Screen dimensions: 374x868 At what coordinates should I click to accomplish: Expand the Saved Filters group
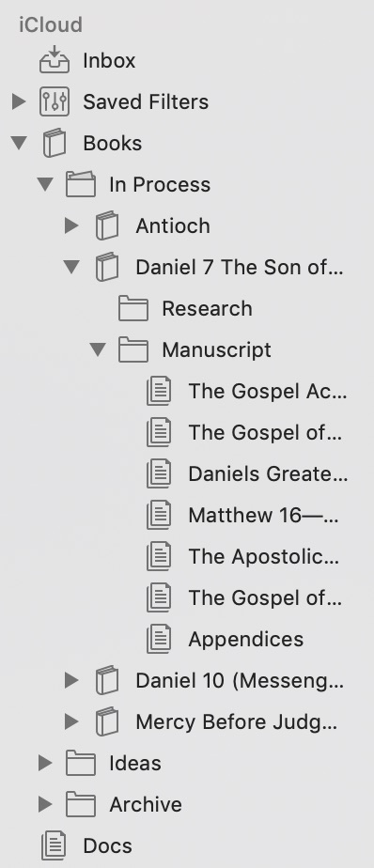(x=19, y=101)
